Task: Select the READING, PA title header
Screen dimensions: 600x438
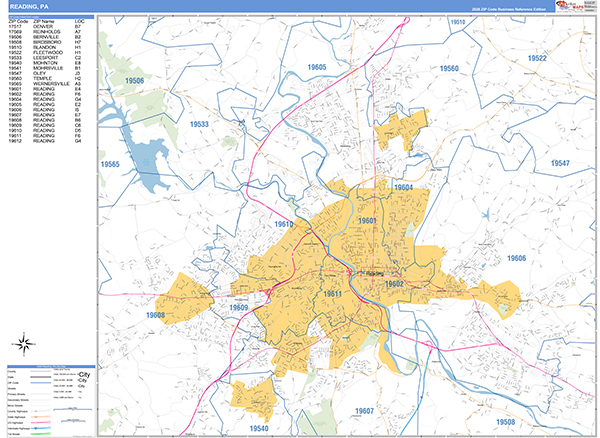Action: coord(29,6)
